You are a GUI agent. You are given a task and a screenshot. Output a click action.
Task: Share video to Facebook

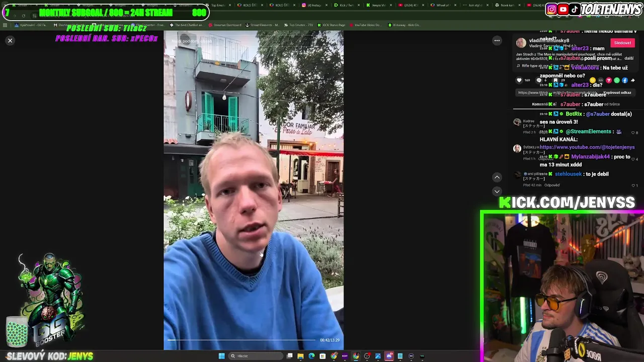625,80
